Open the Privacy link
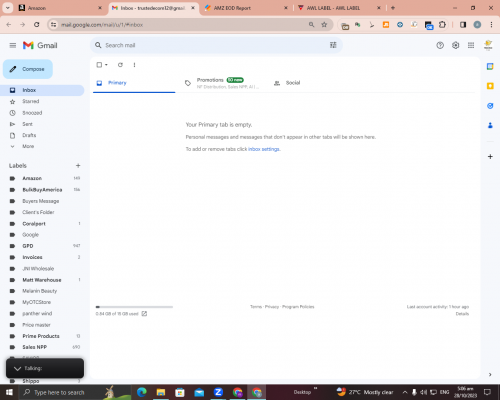500x400 pixels. [272, 307]
